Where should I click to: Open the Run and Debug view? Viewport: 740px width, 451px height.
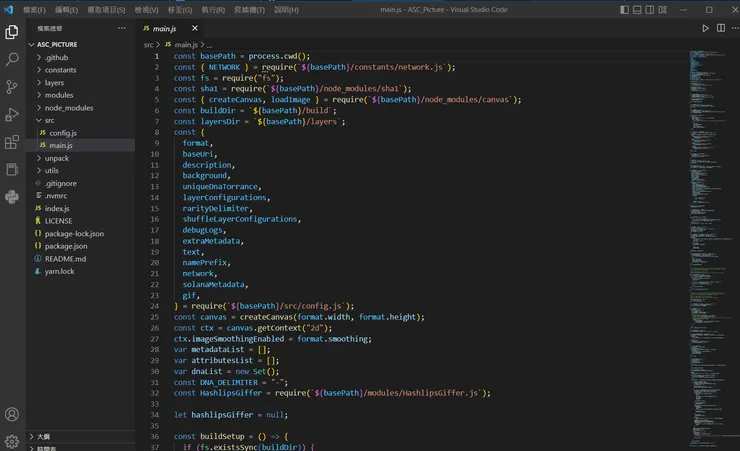point(12,115)
